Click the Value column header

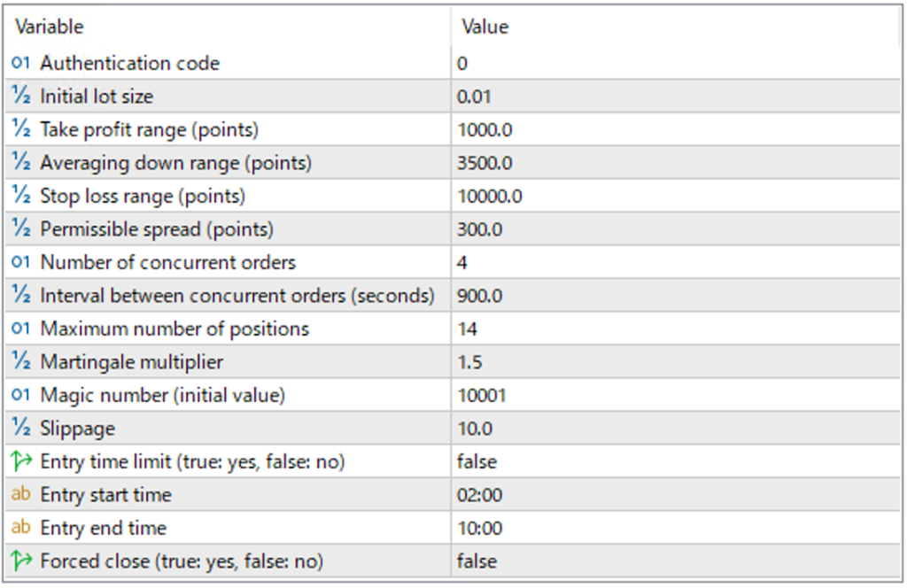485,27
